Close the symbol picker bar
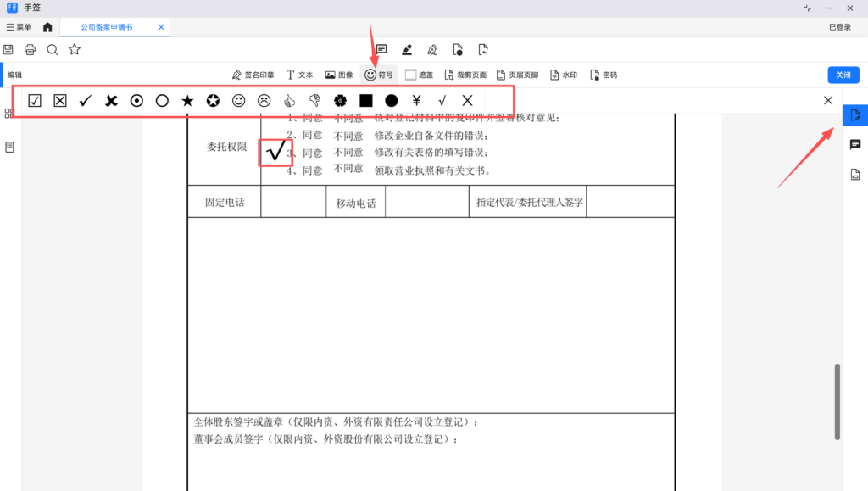 click(x=828, y=100)
